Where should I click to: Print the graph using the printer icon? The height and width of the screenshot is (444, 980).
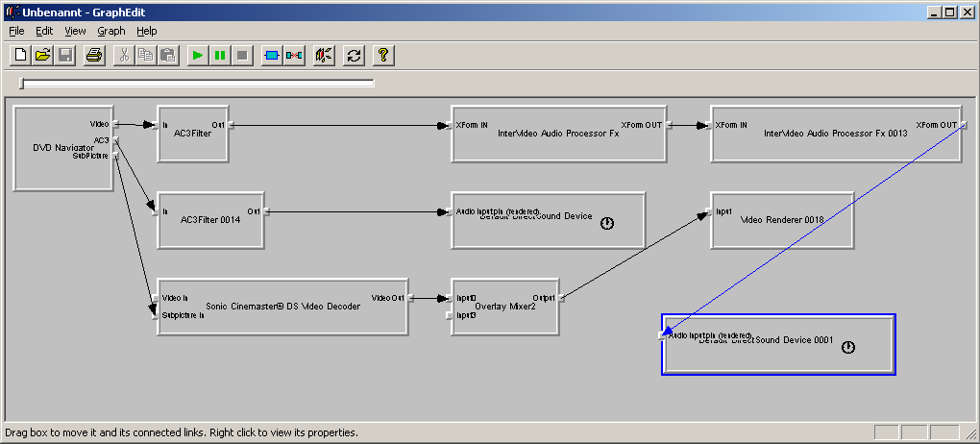(x=93, y=55)
